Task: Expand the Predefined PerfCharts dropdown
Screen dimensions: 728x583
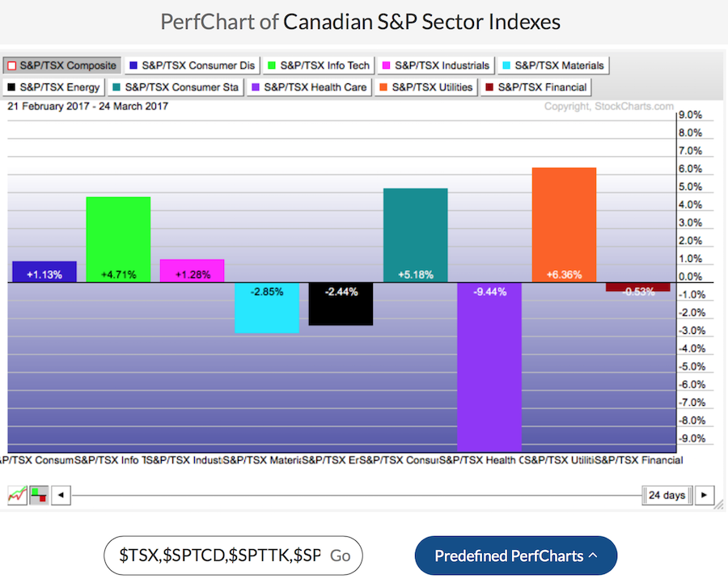Action: (515, 556)
